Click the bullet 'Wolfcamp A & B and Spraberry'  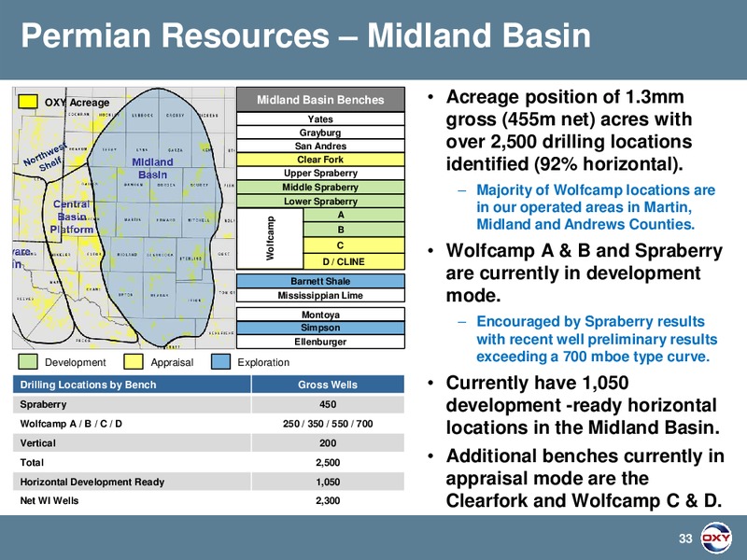click(x=585, y=273)
